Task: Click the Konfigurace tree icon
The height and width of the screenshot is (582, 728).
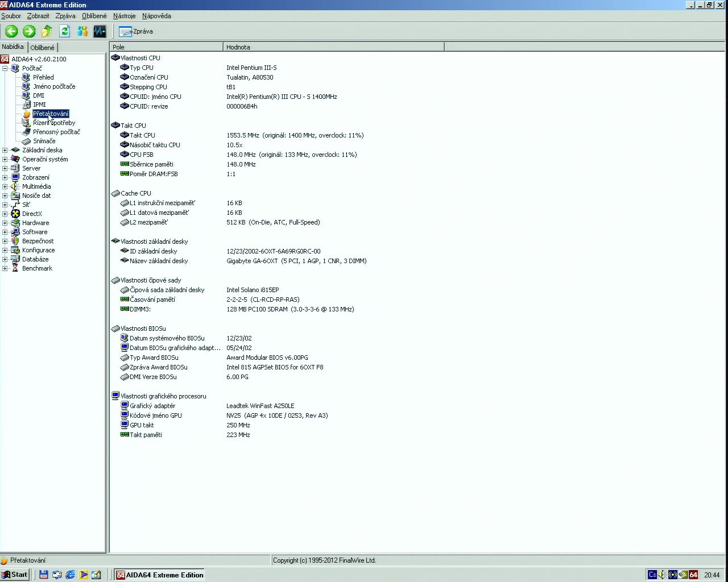Action: pyautogui.click(x=15, y=250)
